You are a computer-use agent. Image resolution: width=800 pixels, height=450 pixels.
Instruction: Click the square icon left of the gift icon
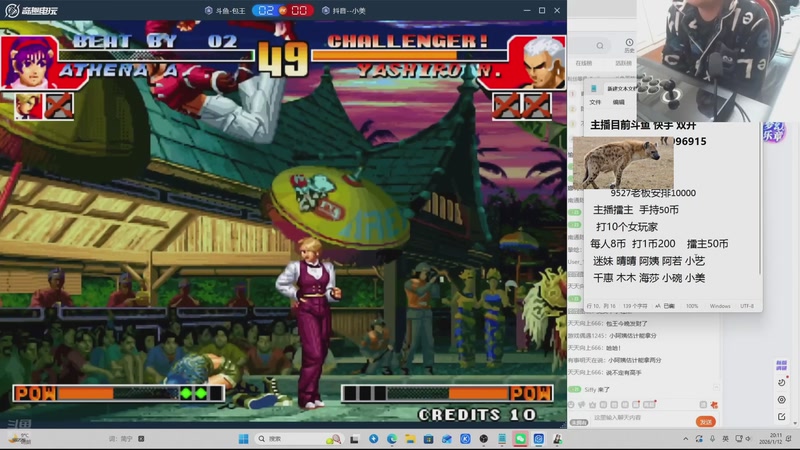click(x=703, y=405)
